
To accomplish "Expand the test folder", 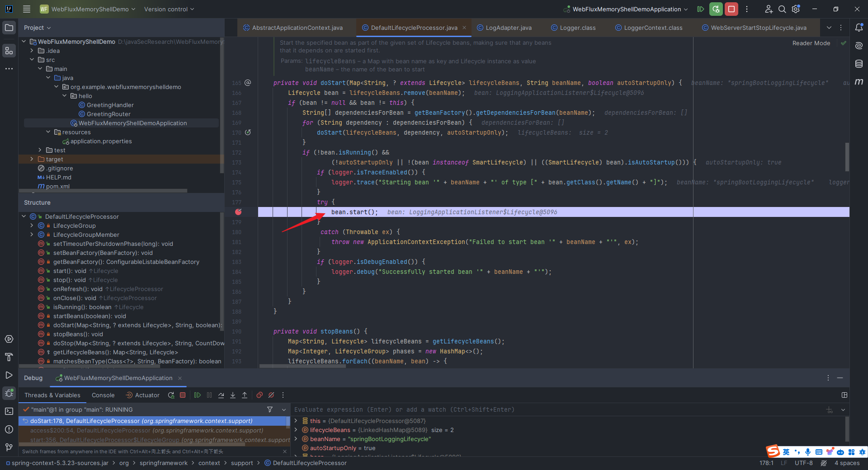I will (x=40, y=150).
